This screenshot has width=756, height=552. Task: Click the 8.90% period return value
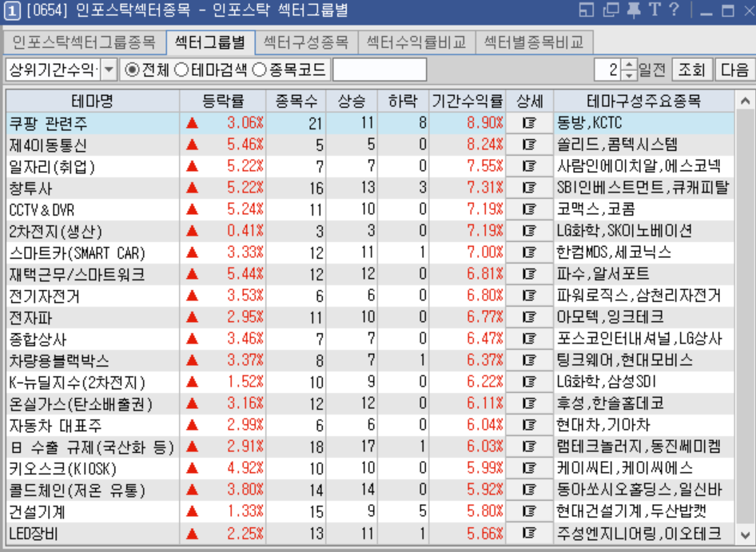[x=484, y=123]
